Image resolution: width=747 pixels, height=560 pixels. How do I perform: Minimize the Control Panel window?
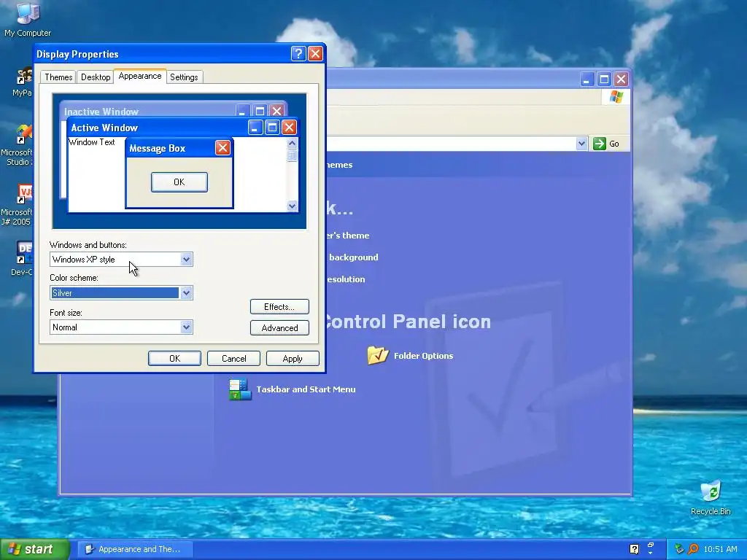[587, 79]
